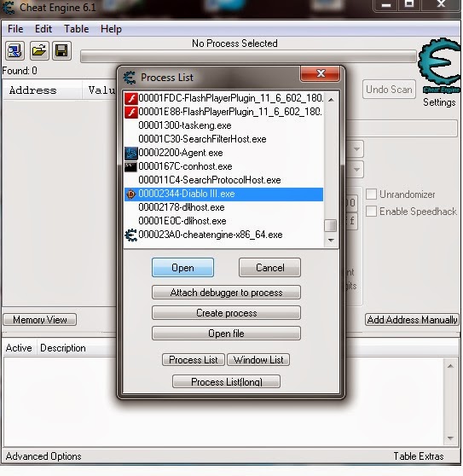Screen dimensions: 463x476
Task: Click the Open file button
Action: (x=226, y=334)
